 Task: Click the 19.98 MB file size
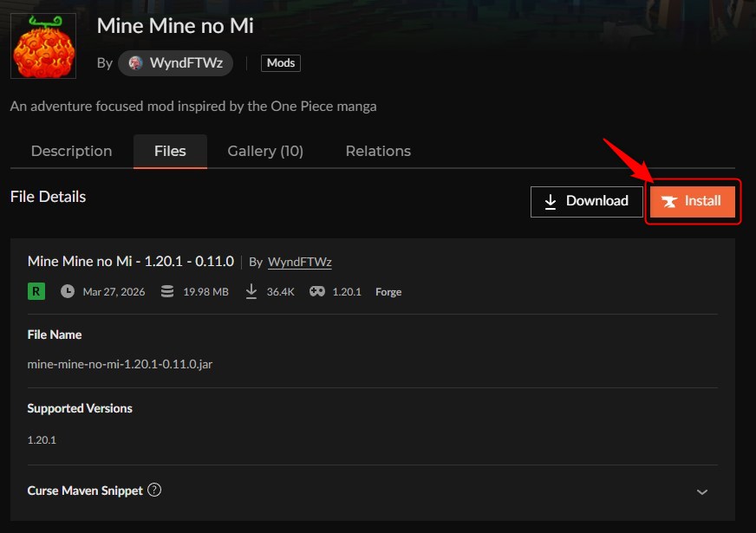tap(205, 292)
